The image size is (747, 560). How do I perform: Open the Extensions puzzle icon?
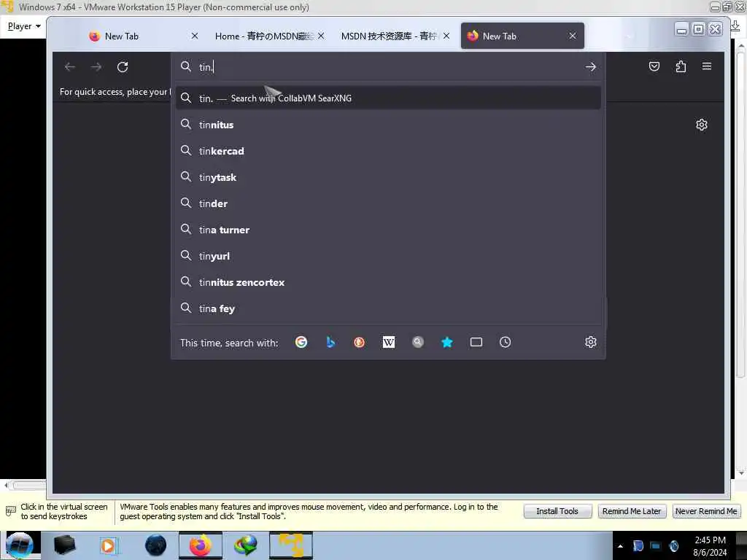(681, 66)
